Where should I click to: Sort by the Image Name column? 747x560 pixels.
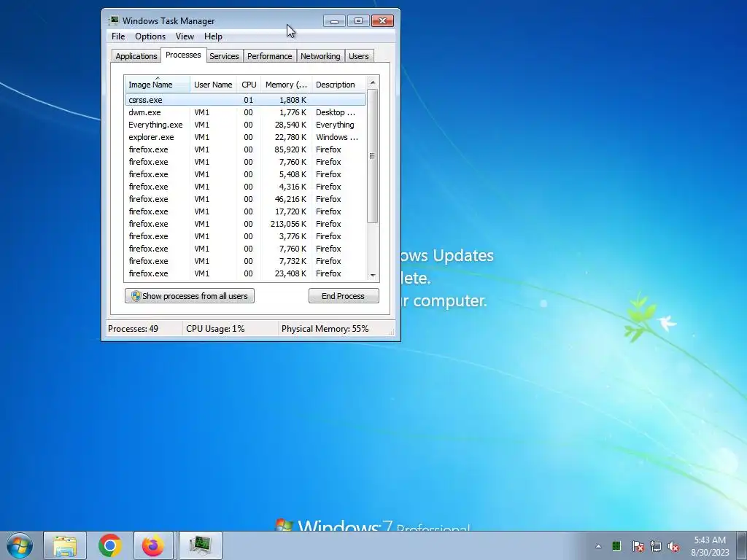[x=158, y=85]
